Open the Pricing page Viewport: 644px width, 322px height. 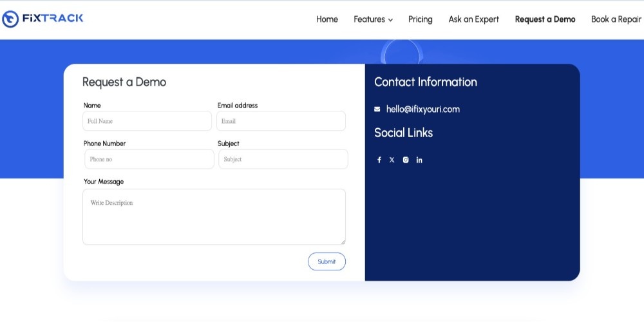421,19
